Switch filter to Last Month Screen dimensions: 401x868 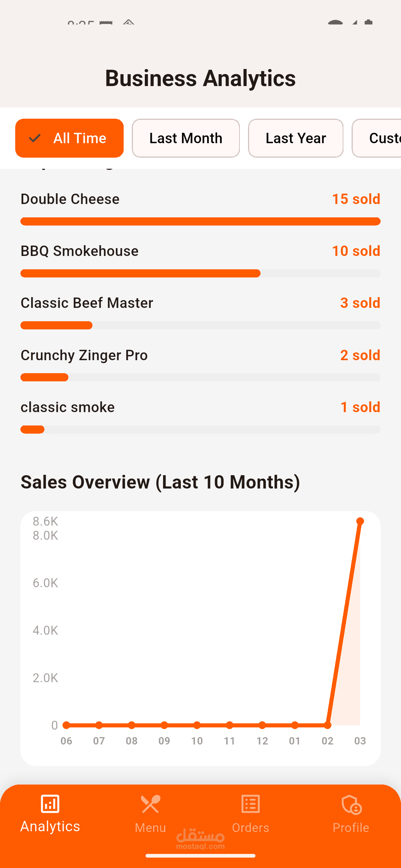(x=186, y=138)
